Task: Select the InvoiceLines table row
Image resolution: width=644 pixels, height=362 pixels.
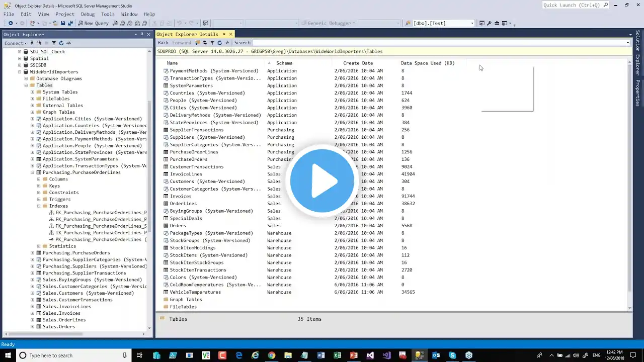Action: coord(186,174)
